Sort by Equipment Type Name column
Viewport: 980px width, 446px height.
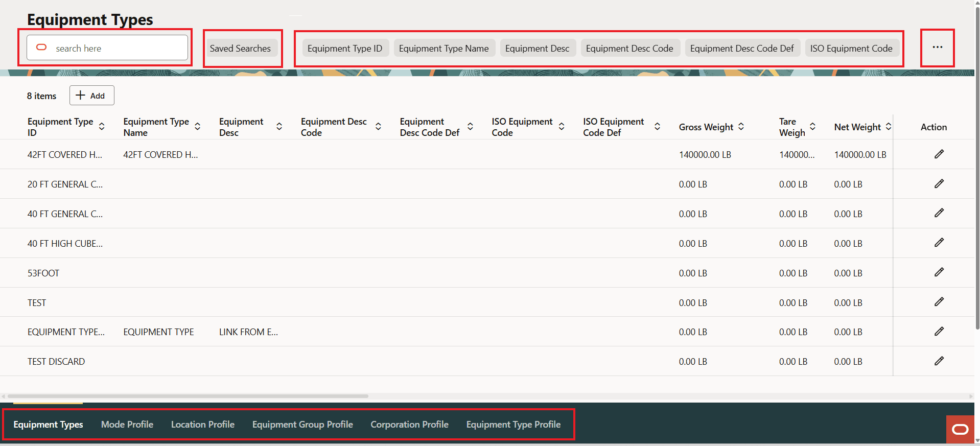pos(197,127)
